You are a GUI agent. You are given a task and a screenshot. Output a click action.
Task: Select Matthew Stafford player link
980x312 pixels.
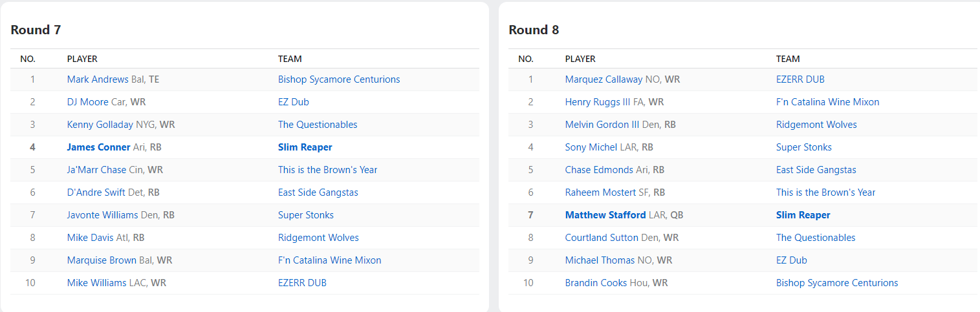[605, 215]
